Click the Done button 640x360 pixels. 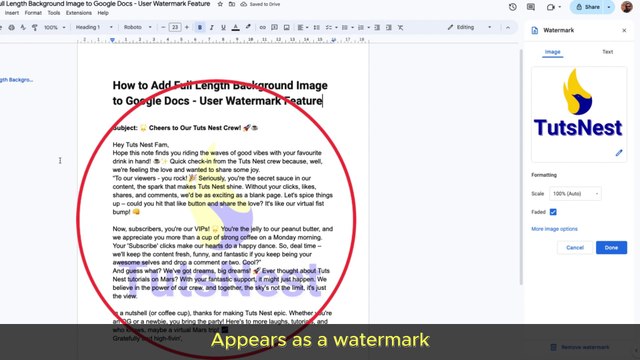click(611, 247)
